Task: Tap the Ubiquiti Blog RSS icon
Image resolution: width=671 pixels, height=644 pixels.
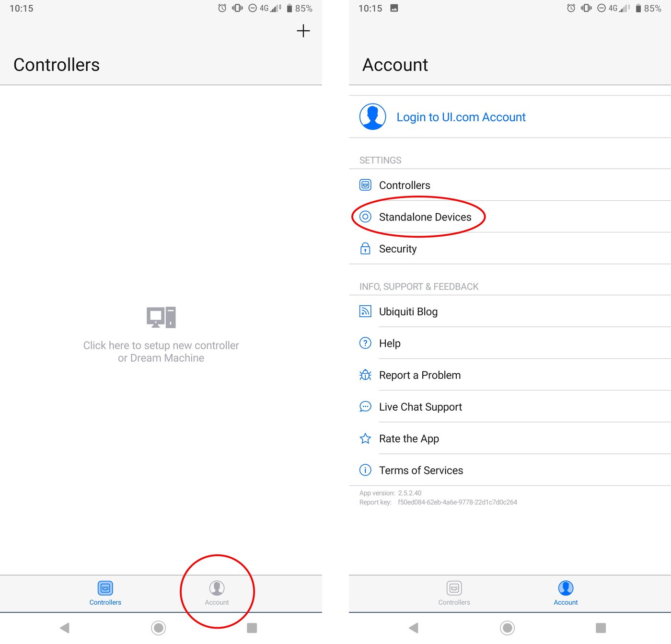Action: 365,311
